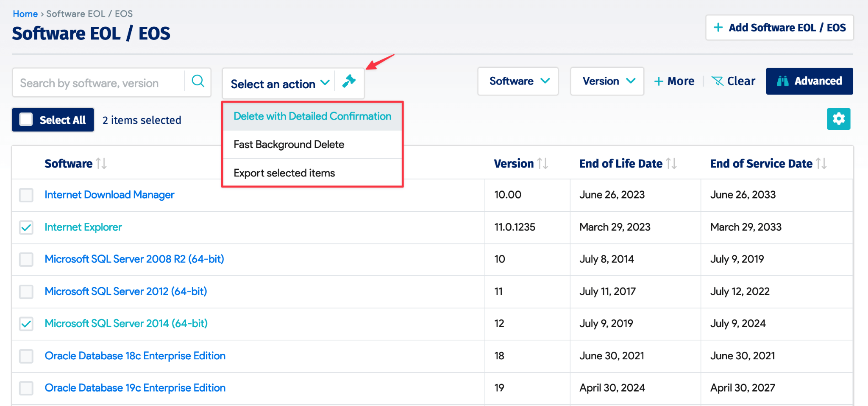The height and width of the screenshot is (406, 868).
Task: Click the binoculars icon on Advanced
Action: (x=782, y=81)
